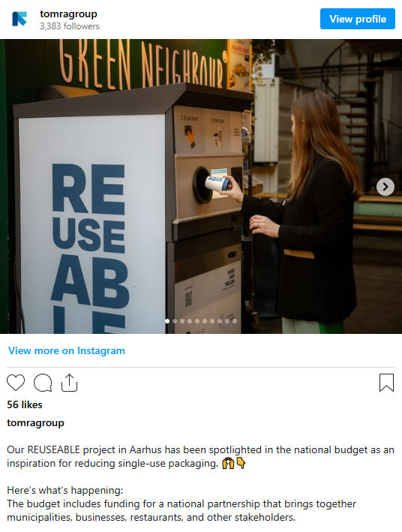Click the 3,383 followers text
The height and width of the screenshot is (532, 402).
[70, 26]
